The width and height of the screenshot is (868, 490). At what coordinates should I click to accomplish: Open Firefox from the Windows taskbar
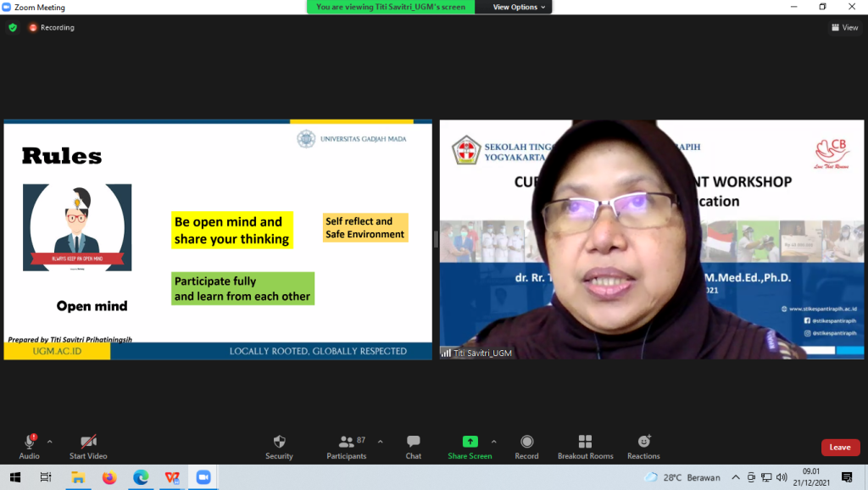point(108,477)
